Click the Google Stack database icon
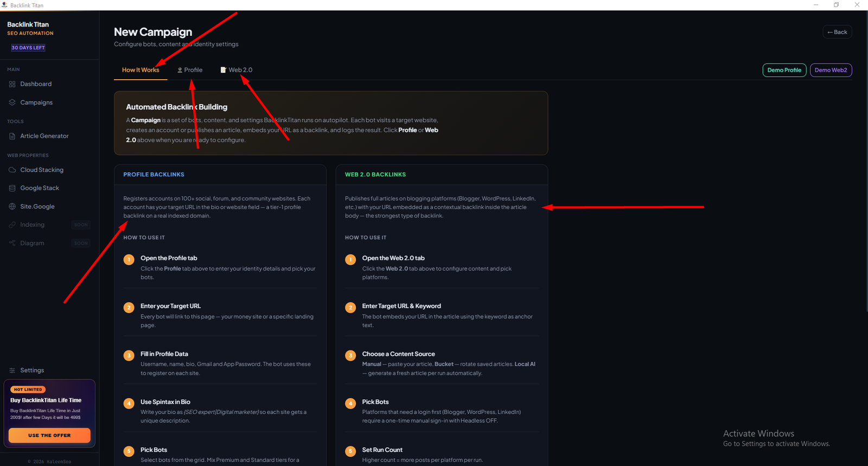Screen dimensions: 868x466 [x=12, y=188]
